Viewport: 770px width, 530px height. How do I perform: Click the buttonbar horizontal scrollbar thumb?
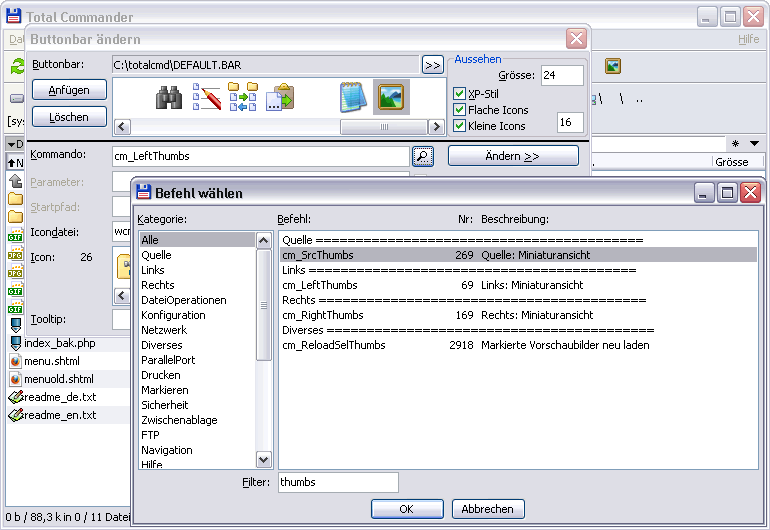(x=384, y=127)
